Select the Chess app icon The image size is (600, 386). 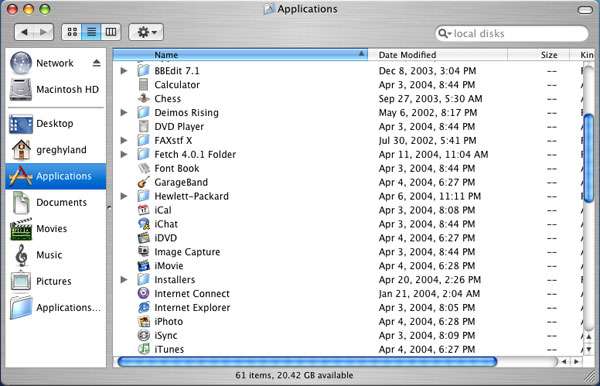pos(143,99)
